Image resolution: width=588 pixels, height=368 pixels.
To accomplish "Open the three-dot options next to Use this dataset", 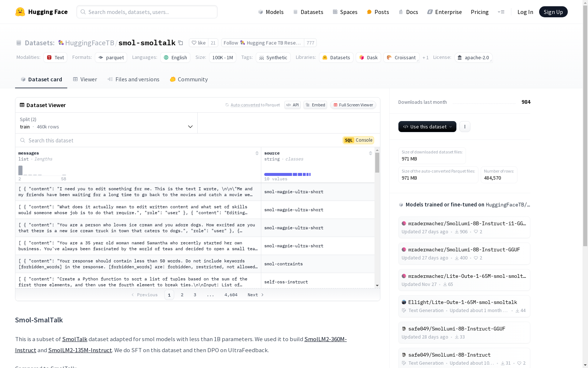I will 465,127.
